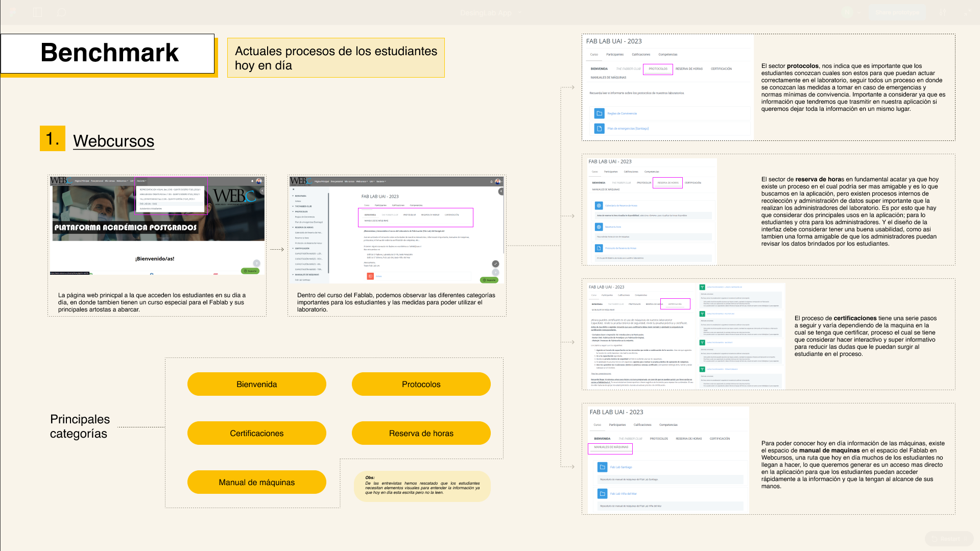Click the yellow Protocolos category pill

(421, 384)
